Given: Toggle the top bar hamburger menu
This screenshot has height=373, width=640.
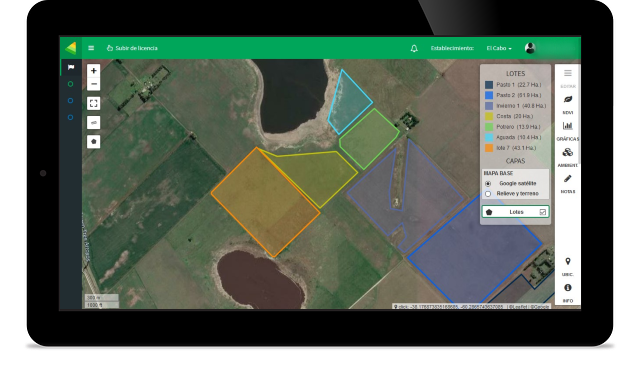Looking at the screenshot, I should pos(91,48).
